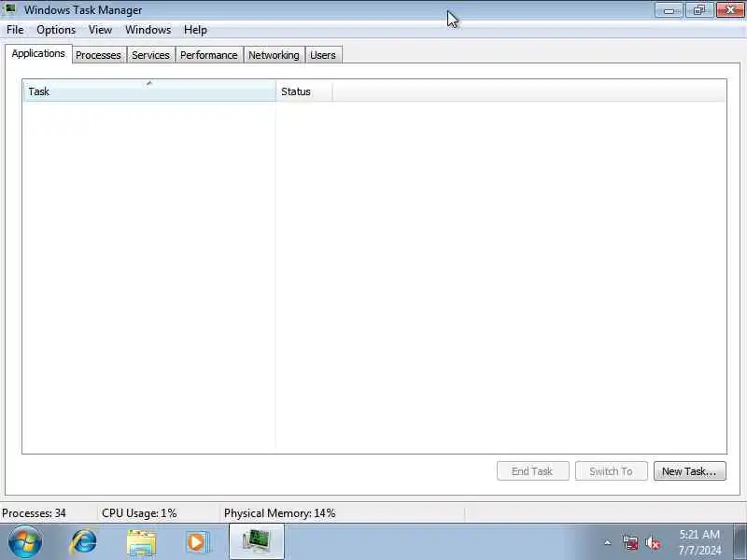
Task: Close the Task Manager window
Action: (x=730, y=10)
